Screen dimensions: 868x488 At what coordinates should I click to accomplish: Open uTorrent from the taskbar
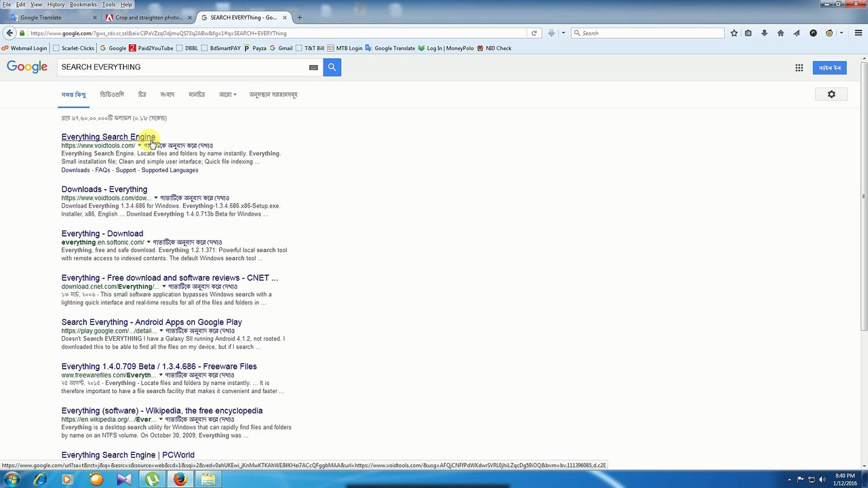tap(153, 480)
